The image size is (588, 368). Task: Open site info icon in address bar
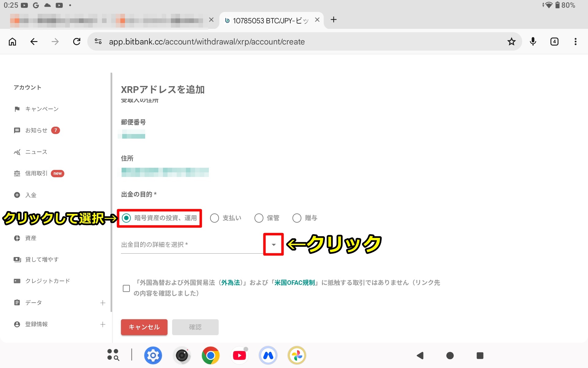coord(98,41)
